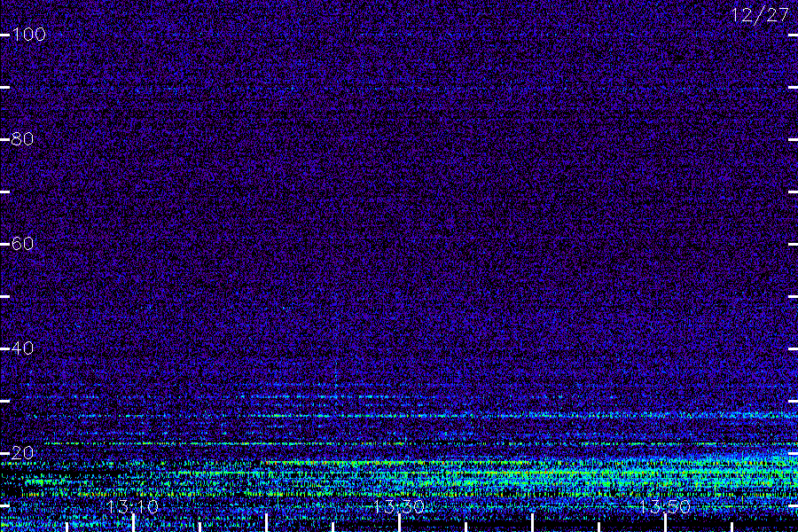
Task: Click the 80 frequency axis label
Action: tap(22, 139)
